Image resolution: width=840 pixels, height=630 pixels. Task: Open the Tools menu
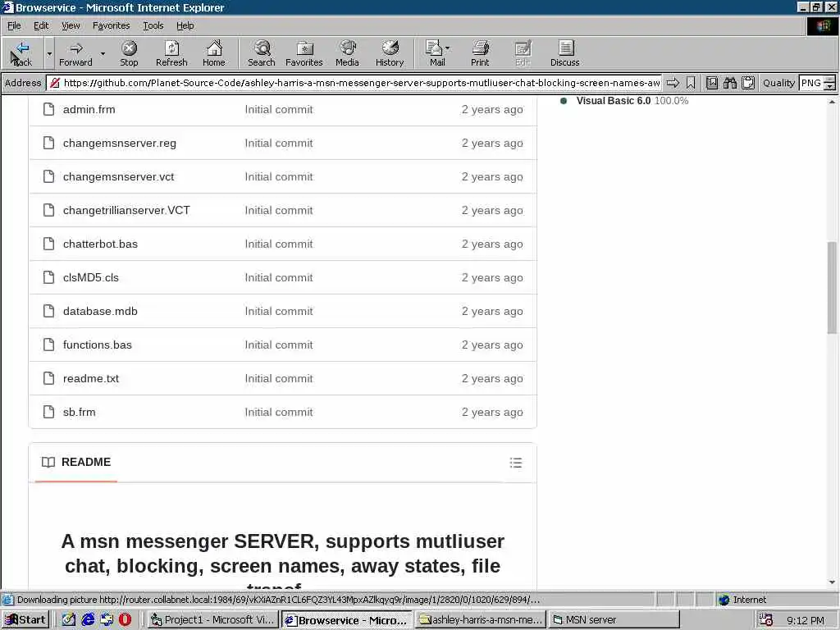(153, 25)
